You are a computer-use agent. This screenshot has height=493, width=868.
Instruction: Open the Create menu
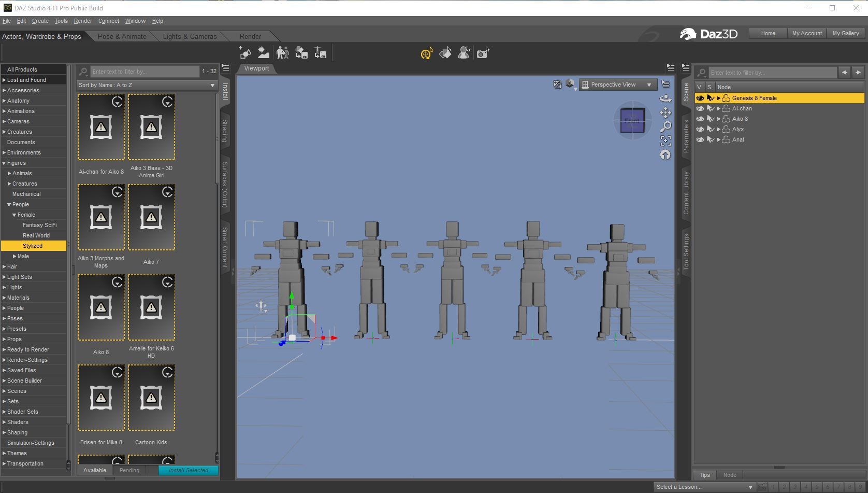[40, 21]
